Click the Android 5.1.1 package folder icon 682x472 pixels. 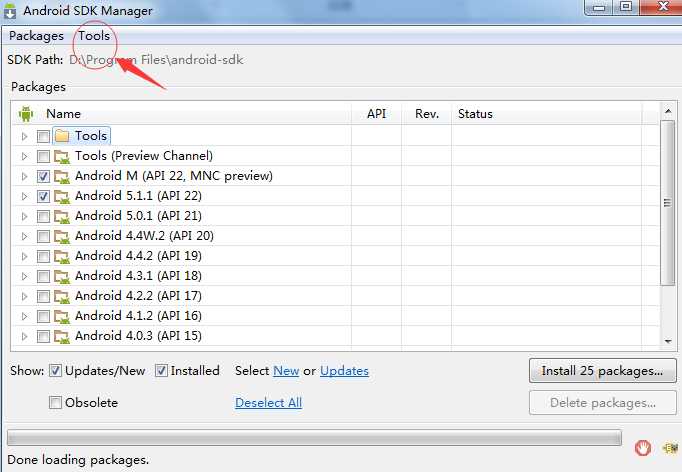[x=62, y=197]
